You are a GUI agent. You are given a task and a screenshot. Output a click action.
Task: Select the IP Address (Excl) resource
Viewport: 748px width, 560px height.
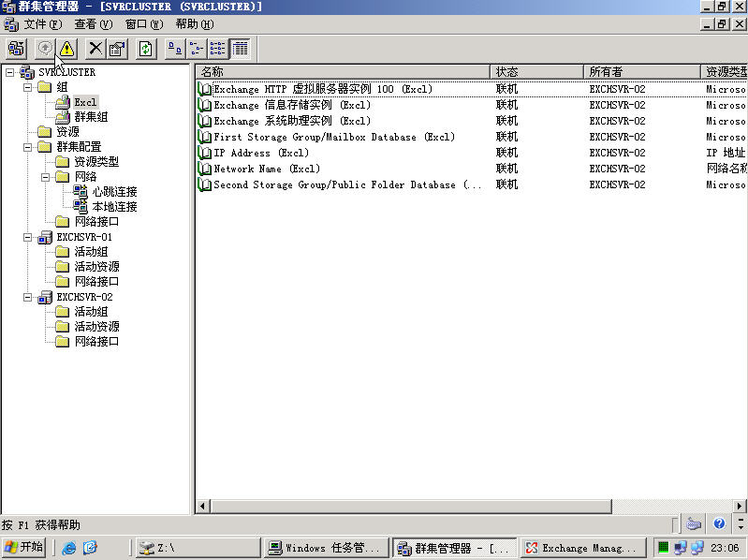click(260, 153)
